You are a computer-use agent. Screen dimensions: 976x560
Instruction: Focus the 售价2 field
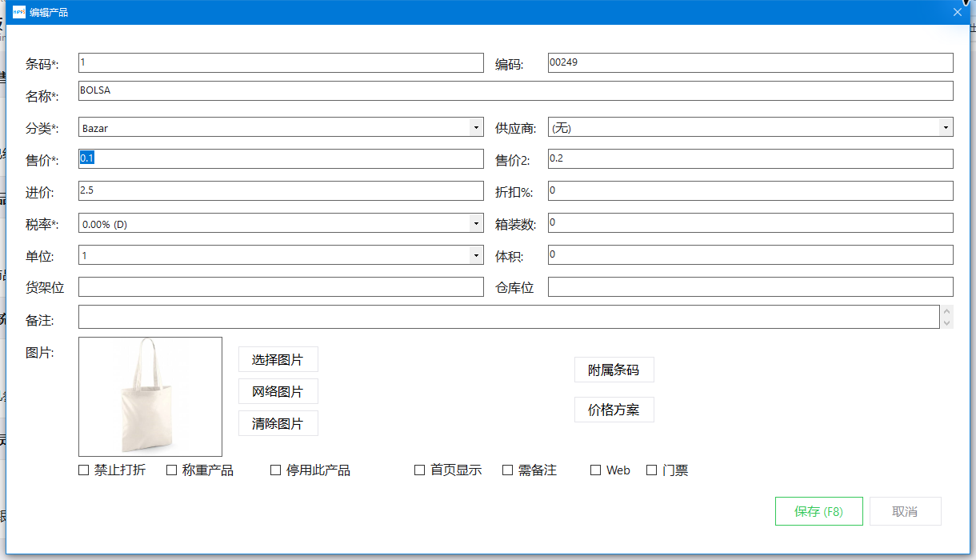point(750,159)
